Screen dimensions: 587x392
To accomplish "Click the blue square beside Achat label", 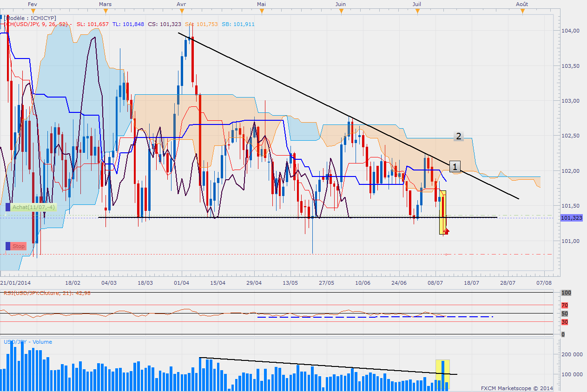I will pos(8,208).
